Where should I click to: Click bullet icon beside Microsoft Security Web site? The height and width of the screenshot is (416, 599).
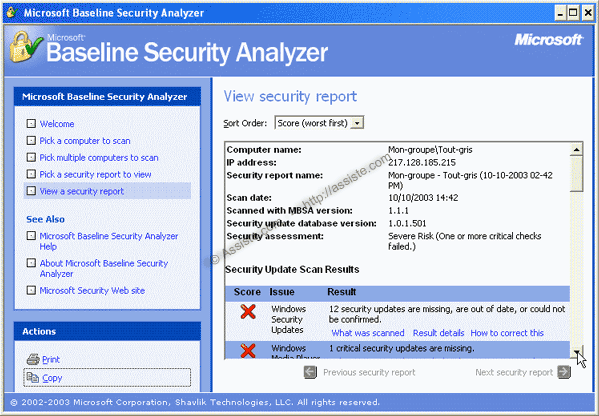31,290
